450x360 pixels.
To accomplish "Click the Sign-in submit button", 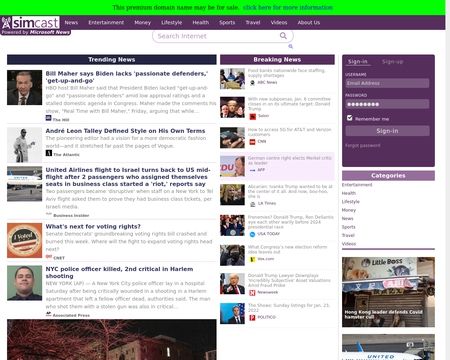I will (387, 131).
